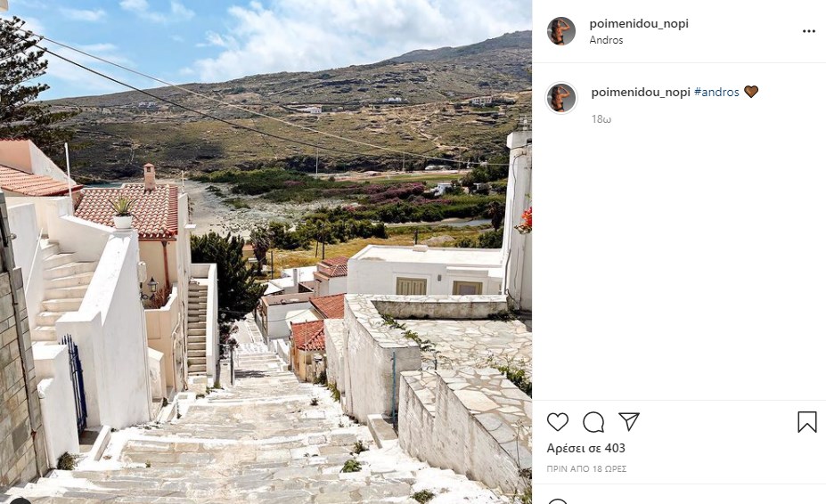Click the tagged-people circle at the photo's bottom corner

click(x=20, y=500)
